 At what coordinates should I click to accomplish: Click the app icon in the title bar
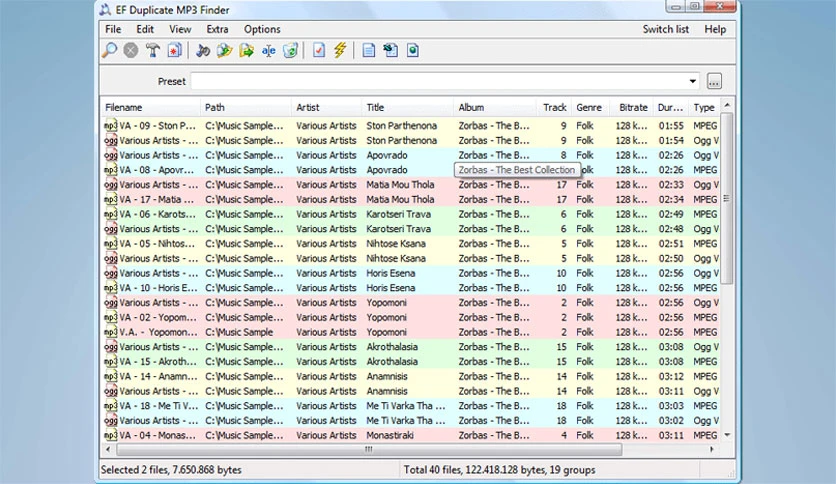pyautogui.click(x=105, y=10)
